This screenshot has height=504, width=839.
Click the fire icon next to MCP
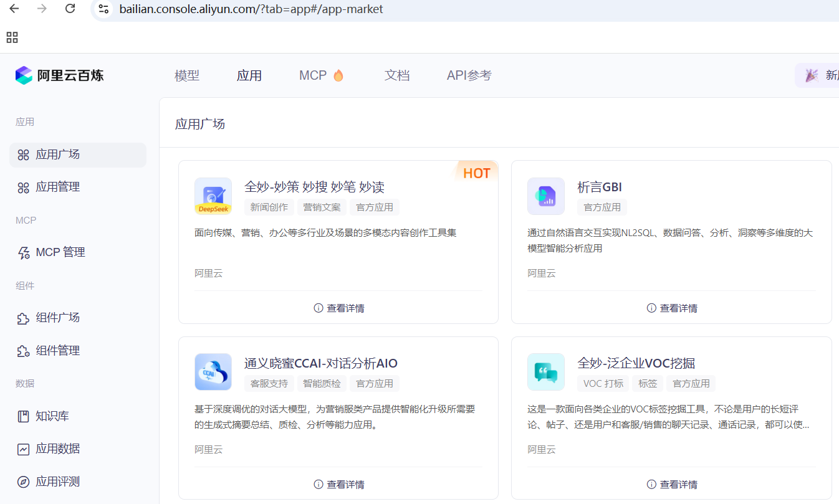[x=338, y=75]
